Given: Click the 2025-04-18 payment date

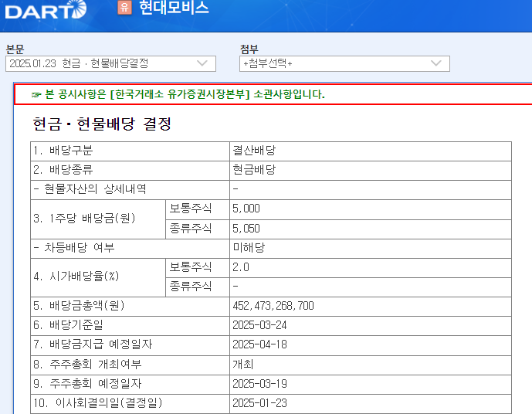Looking at the screenshot, I should 259,344.
